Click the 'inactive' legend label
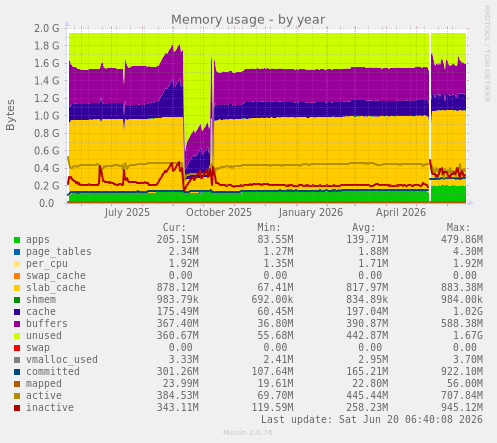 (x=50, y=408)
